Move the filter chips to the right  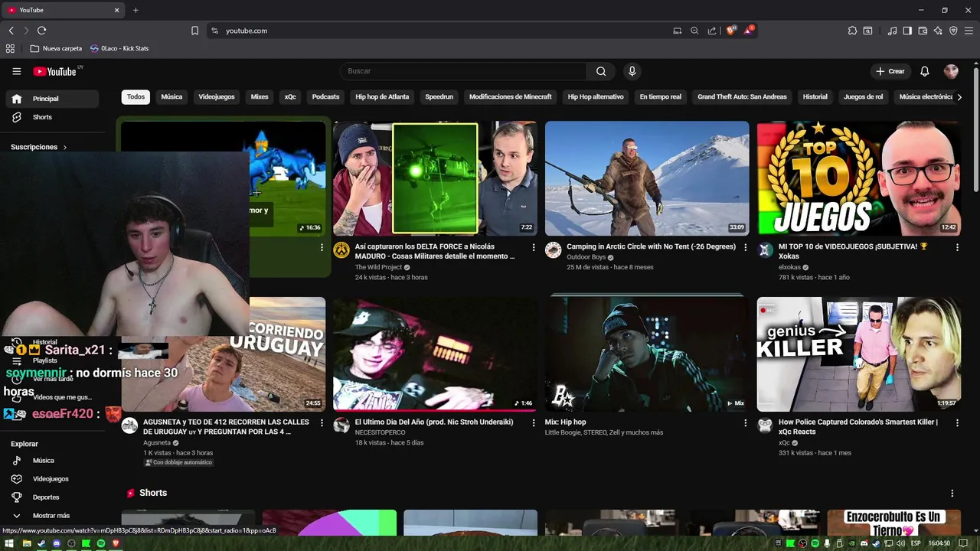coord(959,97)
